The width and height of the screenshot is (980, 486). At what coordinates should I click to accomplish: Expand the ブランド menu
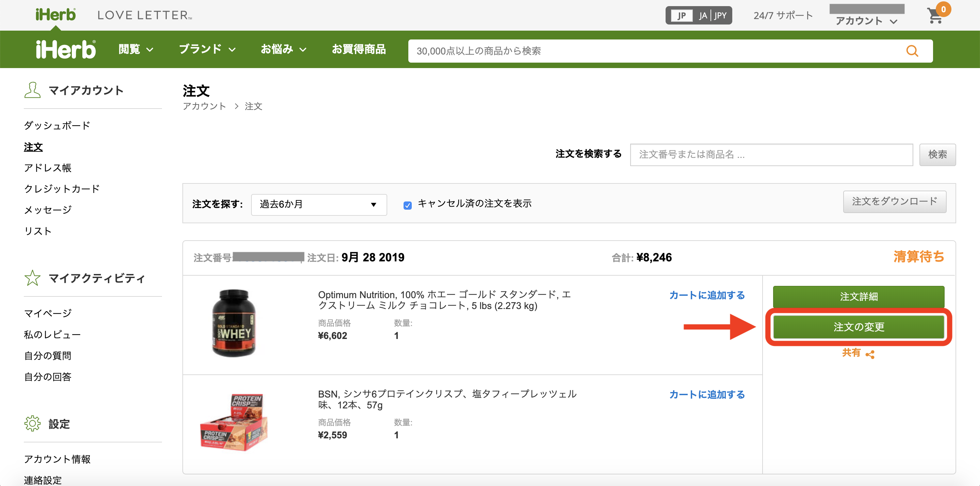[x=207, y=49]
